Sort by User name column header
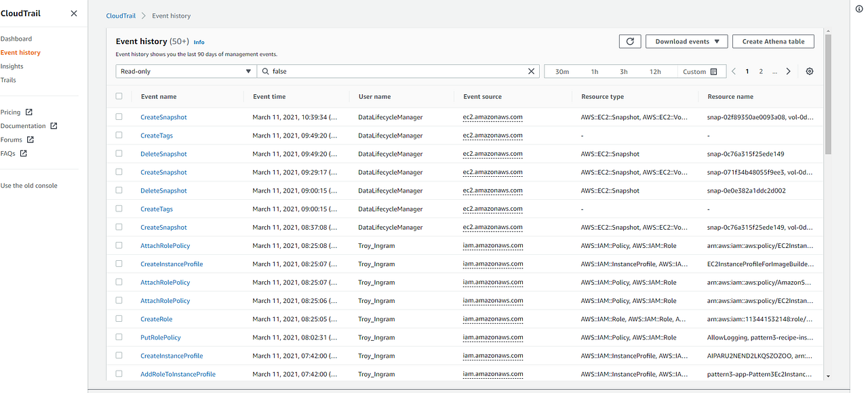 click(374, 96)
